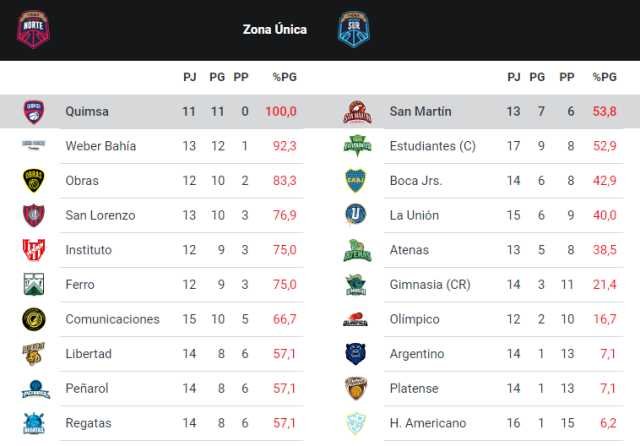Open the Ferro team link
640x446 pixels.
pyautogui.click(x=82, y=285)
